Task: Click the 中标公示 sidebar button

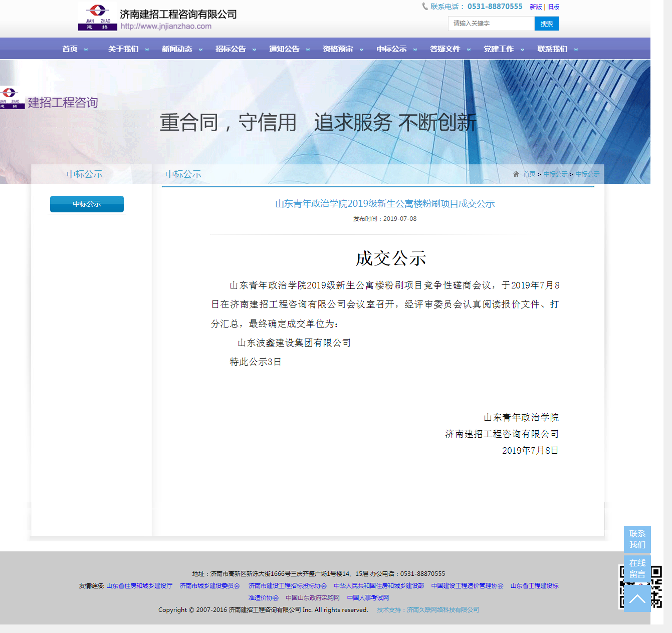Action: [x=87, y=204]
